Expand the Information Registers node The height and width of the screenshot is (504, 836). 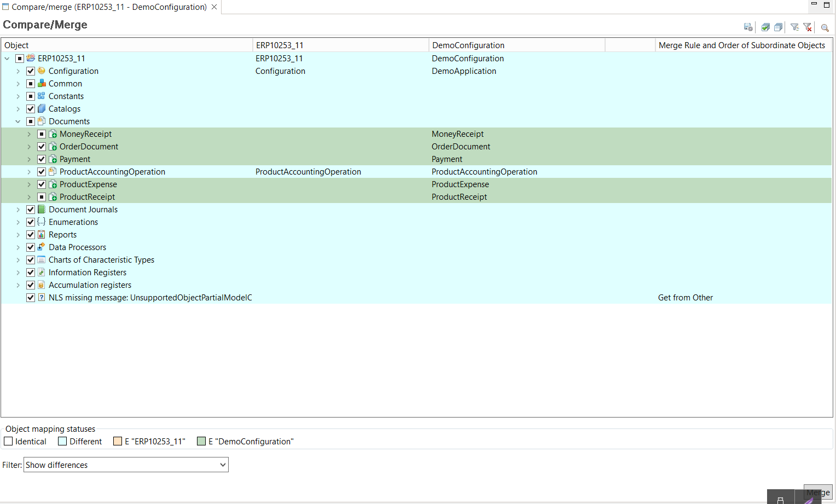click(x=18, y=273)
